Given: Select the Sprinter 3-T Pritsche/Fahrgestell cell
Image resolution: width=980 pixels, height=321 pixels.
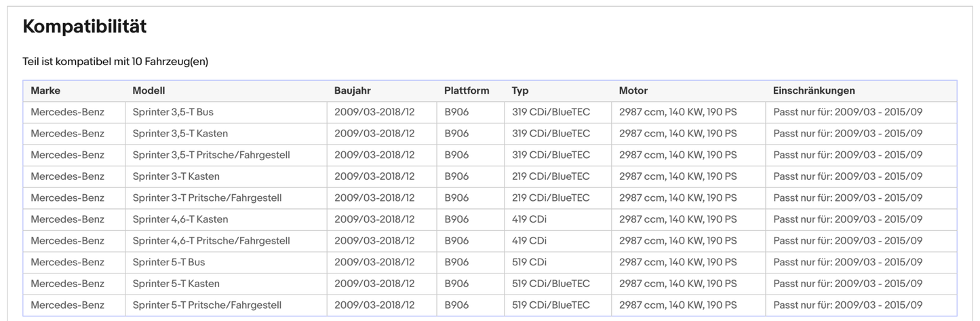Looking at the screenshot, I should (x=207, y=198).
